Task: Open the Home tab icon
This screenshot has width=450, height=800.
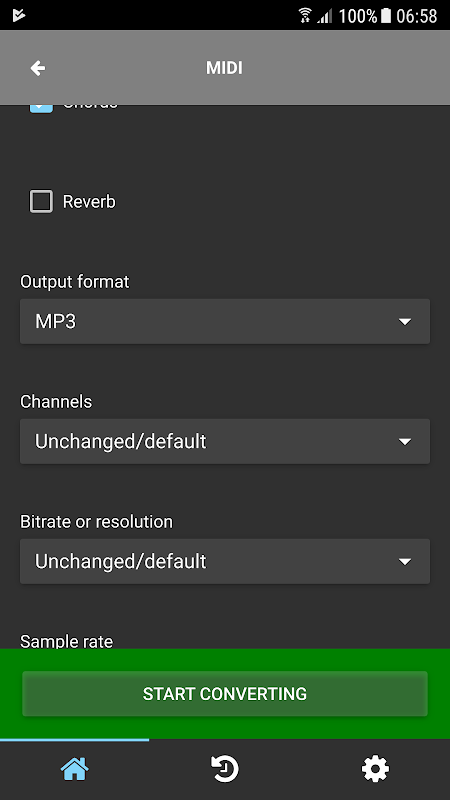Action: (x=74, y=769)
